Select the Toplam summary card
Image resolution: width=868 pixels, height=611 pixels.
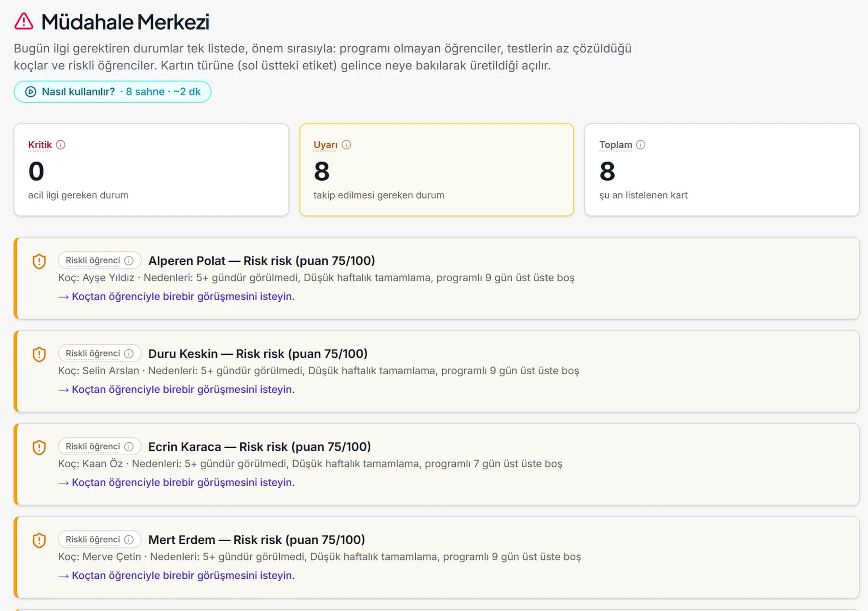click(x=722, y=170)
